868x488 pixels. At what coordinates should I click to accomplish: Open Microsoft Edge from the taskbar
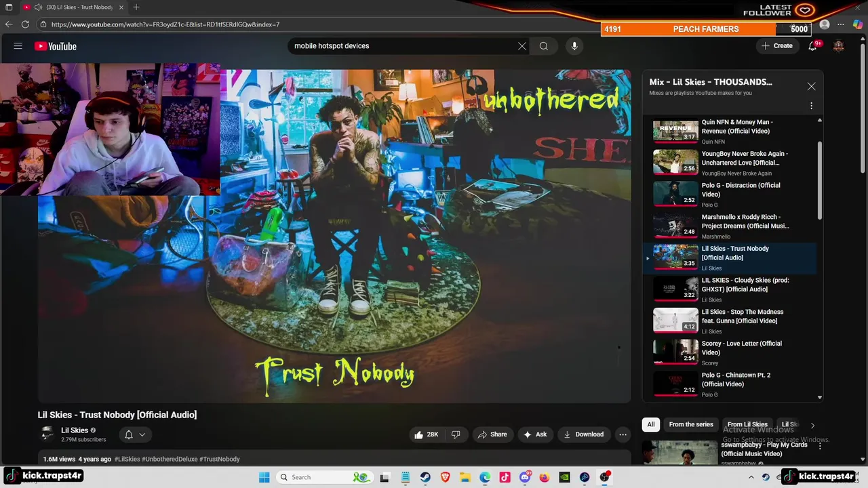[x=485, y=477]
